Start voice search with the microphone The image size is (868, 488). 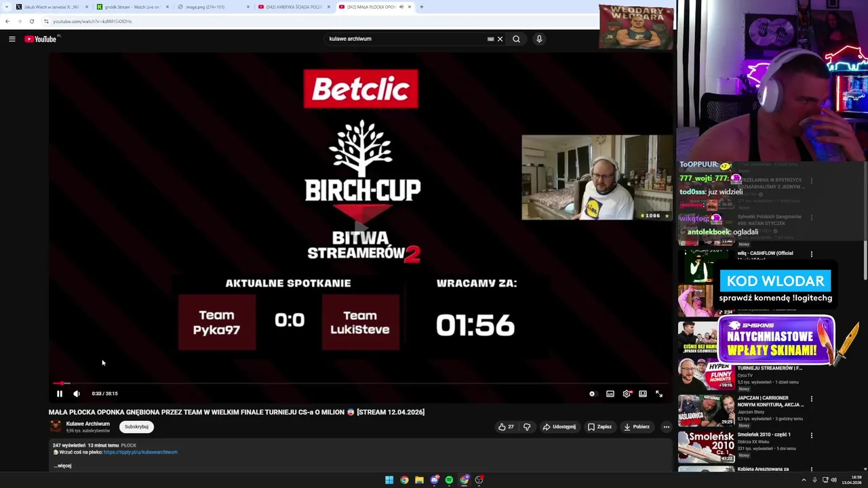(539, 39)
